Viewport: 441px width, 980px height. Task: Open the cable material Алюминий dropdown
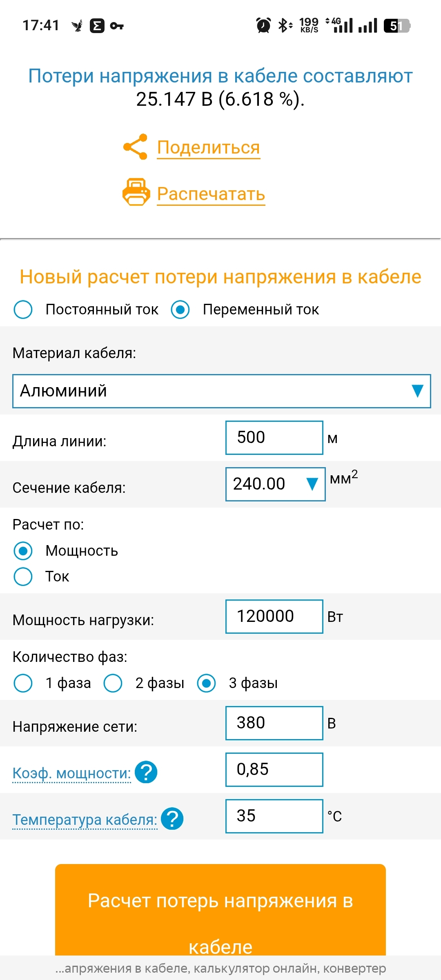tap(221, 391)
